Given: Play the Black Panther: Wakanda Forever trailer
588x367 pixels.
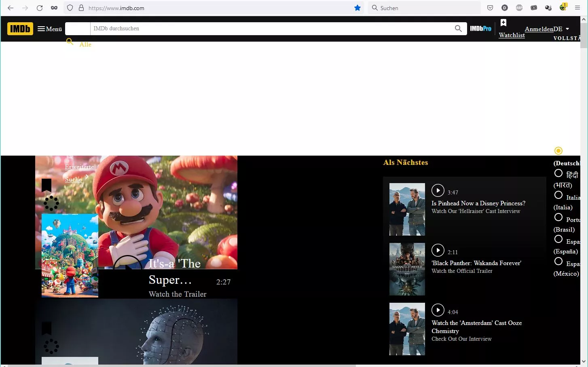Looking at the screenshot, I should [438, 250].
